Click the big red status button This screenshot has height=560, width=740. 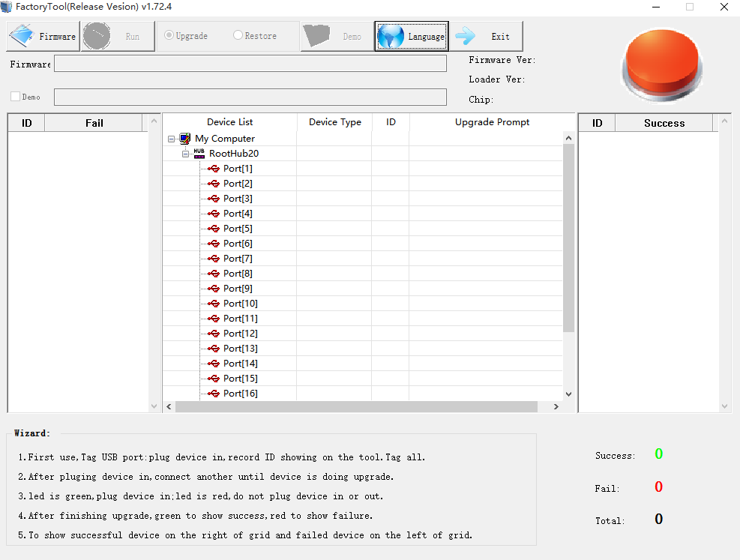click(x=662, y=64)
